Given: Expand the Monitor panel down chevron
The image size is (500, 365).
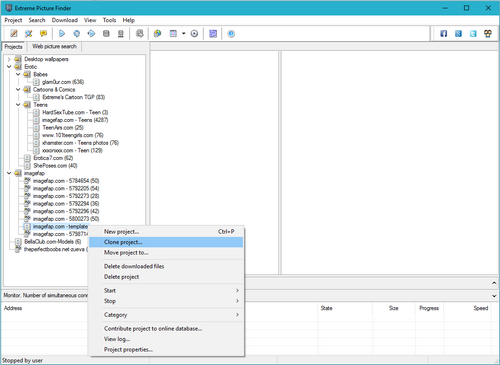Looking at the screenshot, I should tap(494, 296).
